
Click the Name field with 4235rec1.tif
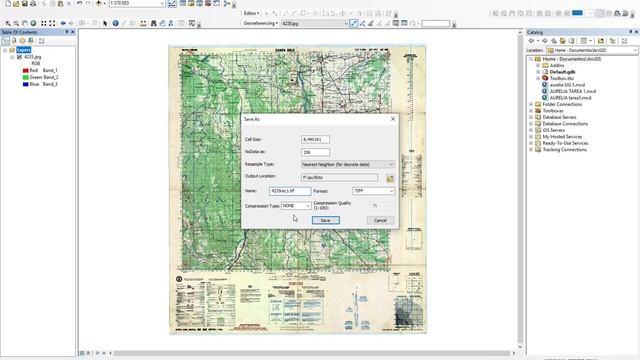[290, 191]
